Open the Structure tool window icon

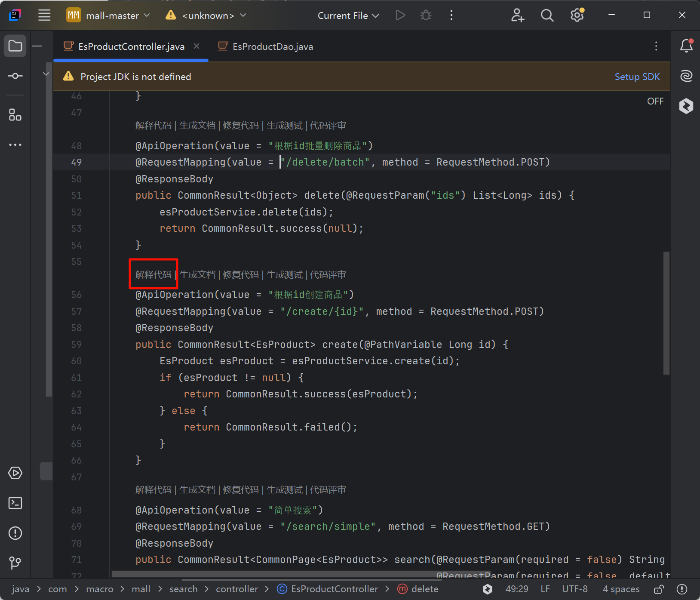tap(15, 115)
